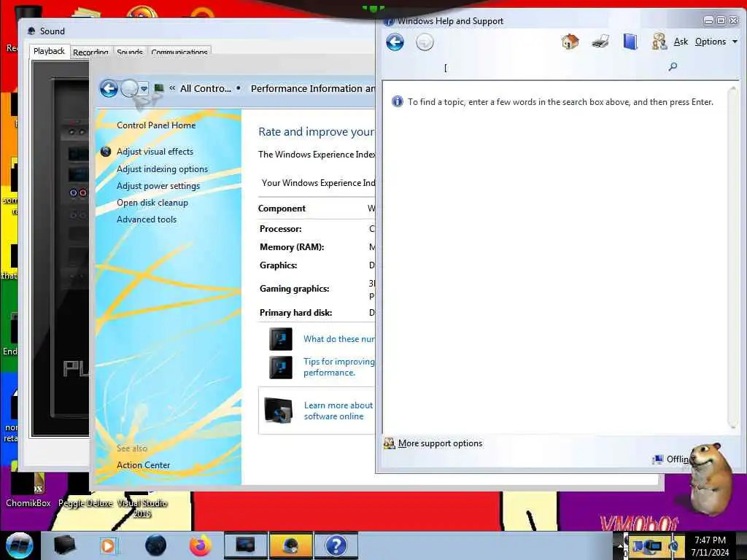Open Adjust indexing options
The image size is (747, 560).
coord(163,169)
